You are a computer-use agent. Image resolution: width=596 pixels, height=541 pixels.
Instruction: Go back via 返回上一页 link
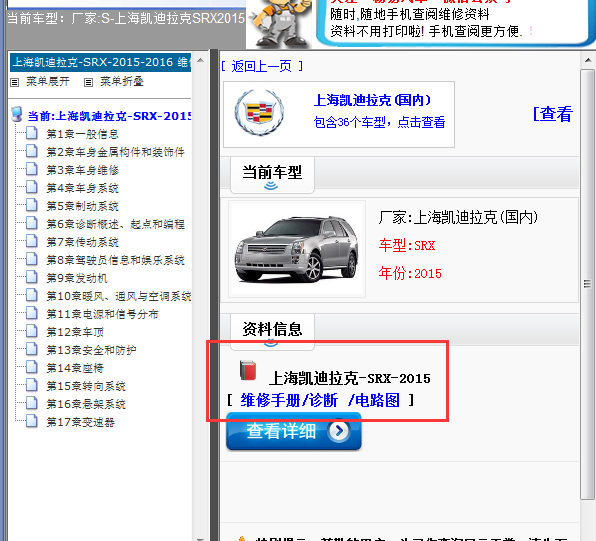point(262,66)
